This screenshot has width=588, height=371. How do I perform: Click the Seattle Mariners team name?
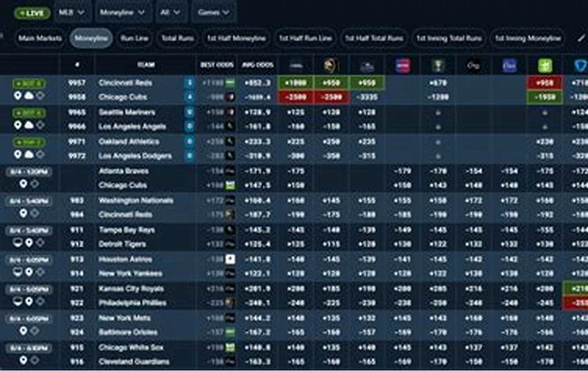click(127, 112)
